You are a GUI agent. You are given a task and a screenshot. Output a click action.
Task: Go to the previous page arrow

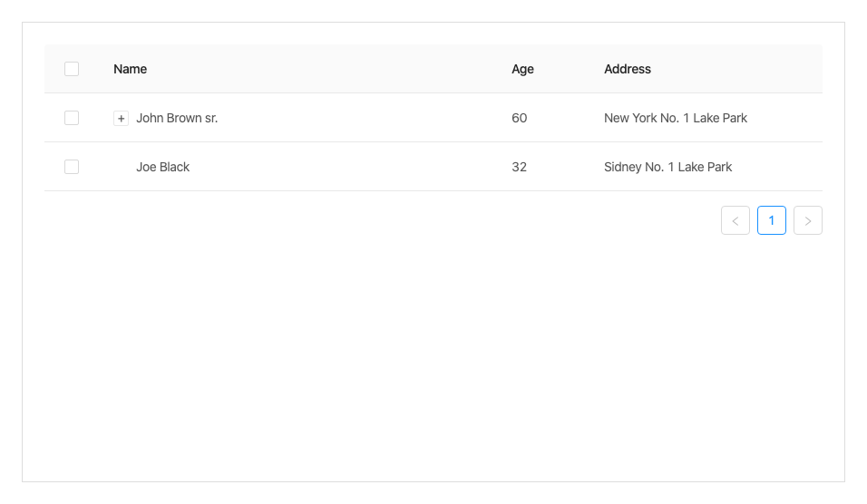pos(735,220)
